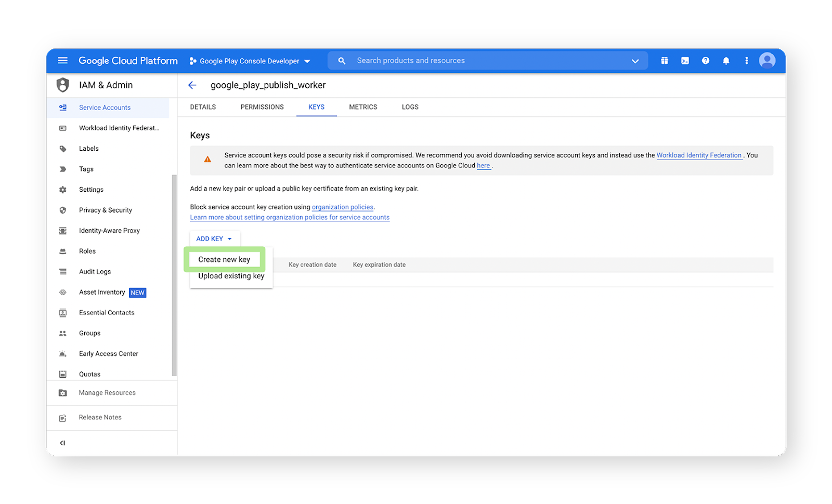Click the IAM & Admin shield icon
Image resolution: width=832 pixels, height=504 pixels.
[62, 85]
